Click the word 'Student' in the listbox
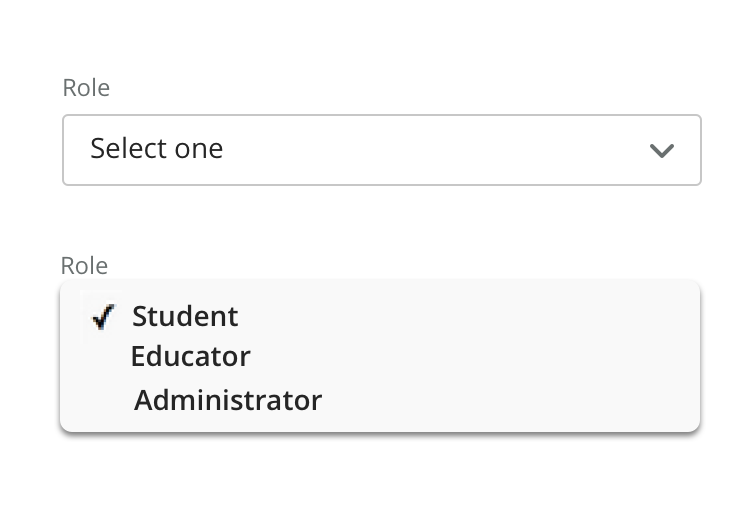The width and height of the screenshot is (740, 512). pyautogui.click(x=185, y=316)
